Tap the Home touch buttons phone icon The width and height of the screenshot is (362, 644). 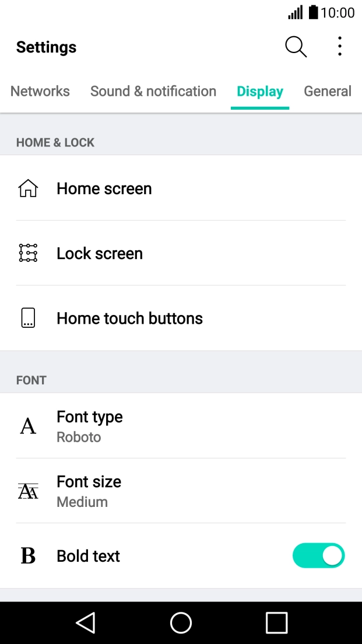click(x=28, y=318)
